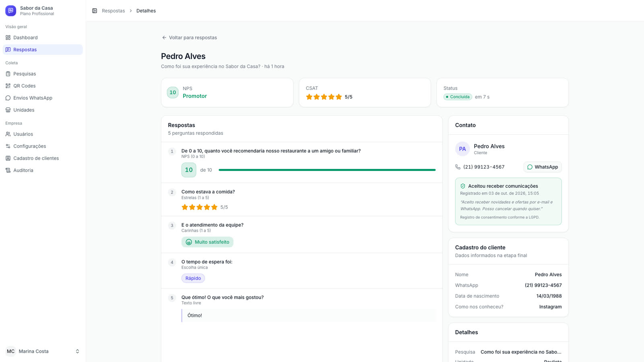The image size is (644, 362).
Task: Click the phone icon next to (21) 99123-4567 in Contato
Action: tap(458, 167)
